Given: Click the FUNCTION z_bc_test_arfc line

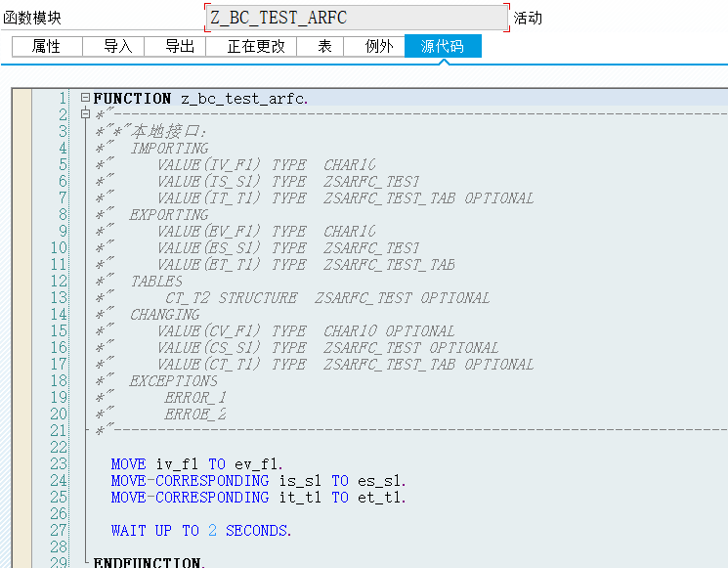Looking at the screenshot, I should 200,99.
